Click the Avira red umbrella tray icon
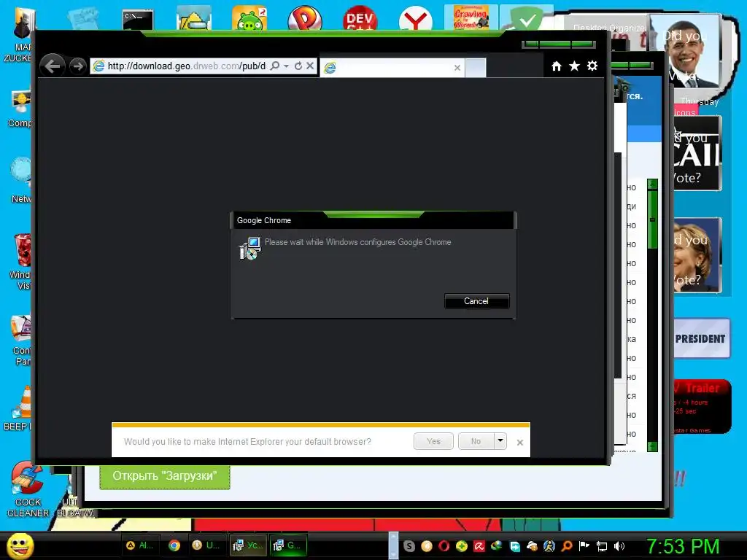This screenshot has height=560, width=747. 479,546
